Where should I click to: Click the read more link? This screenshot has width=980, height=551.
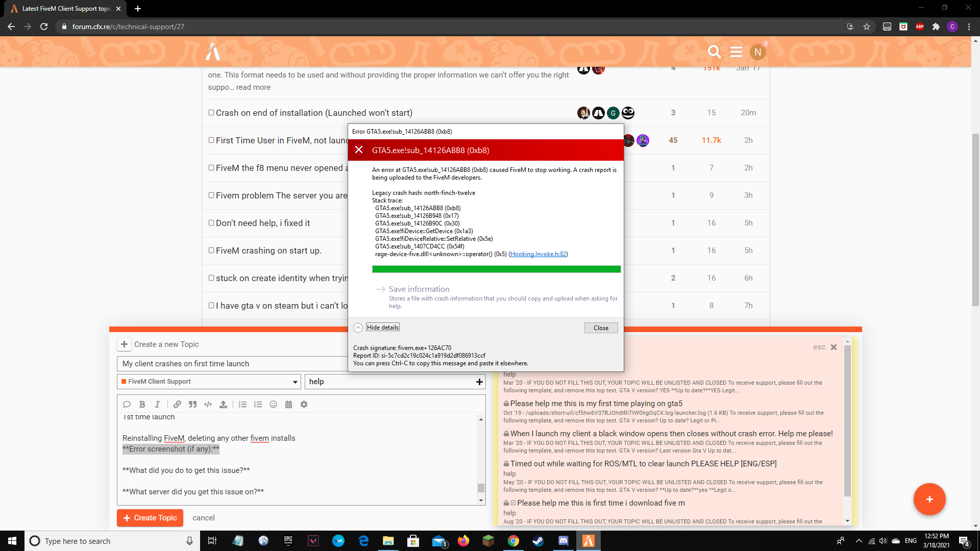point(253,87)
